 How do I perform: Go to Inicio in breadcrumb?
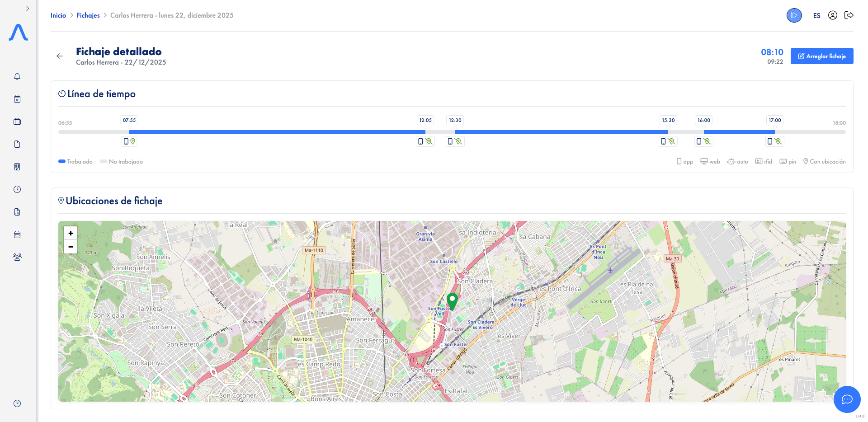pyautogui.click(x=58, y=15)
